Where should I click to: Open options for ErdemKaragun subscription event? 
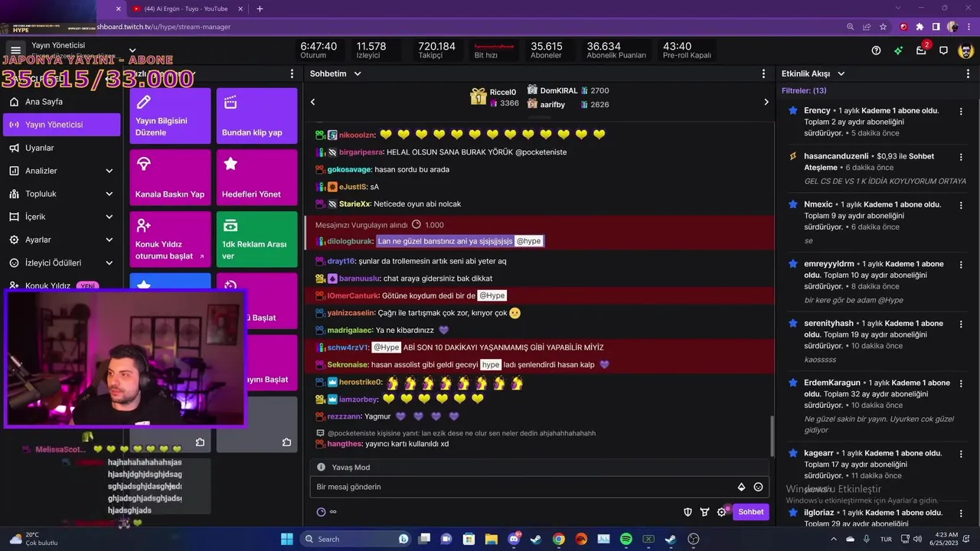pyautogui.click(x=961, y=383)
